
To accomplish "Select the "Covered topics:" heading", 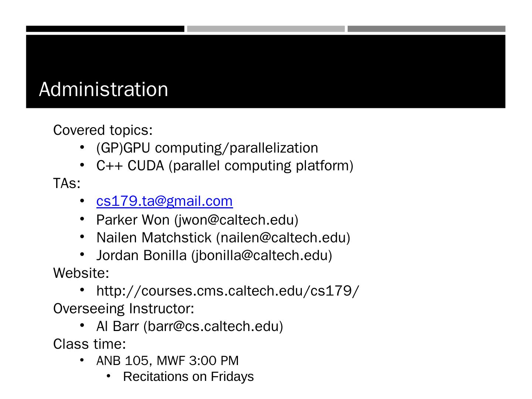I will [103, 130].
